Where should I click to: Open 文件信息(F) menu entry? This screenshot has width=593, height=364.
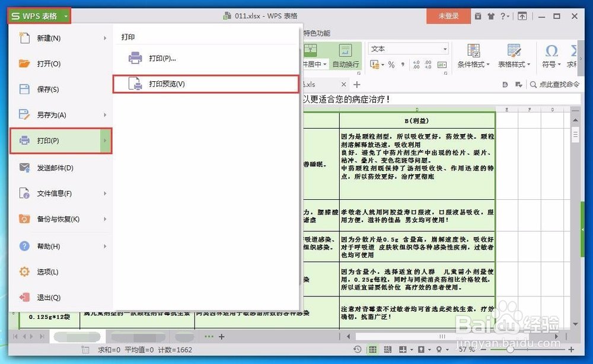coord(60,193)
